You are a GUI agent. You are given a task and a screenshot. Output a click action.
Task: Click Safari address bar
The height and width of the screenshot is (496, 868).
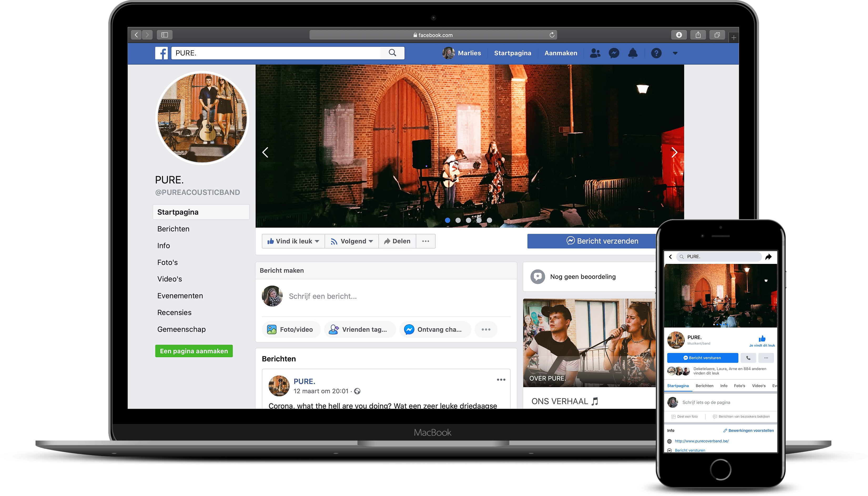point(433,35)
